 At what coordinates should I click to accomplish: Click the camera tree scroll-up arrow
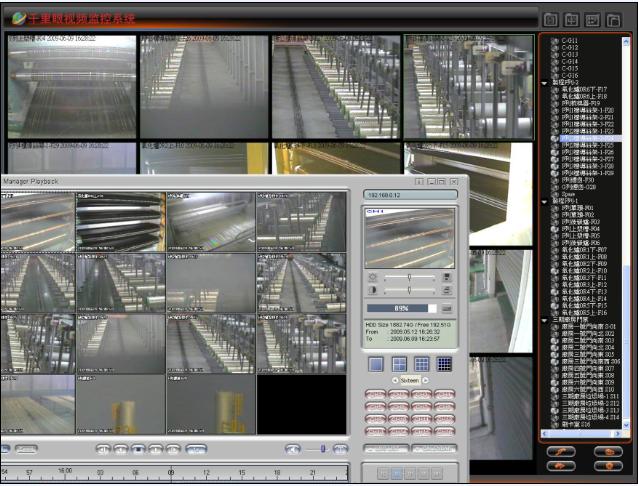pyautogui.click(x=626, y=41)
